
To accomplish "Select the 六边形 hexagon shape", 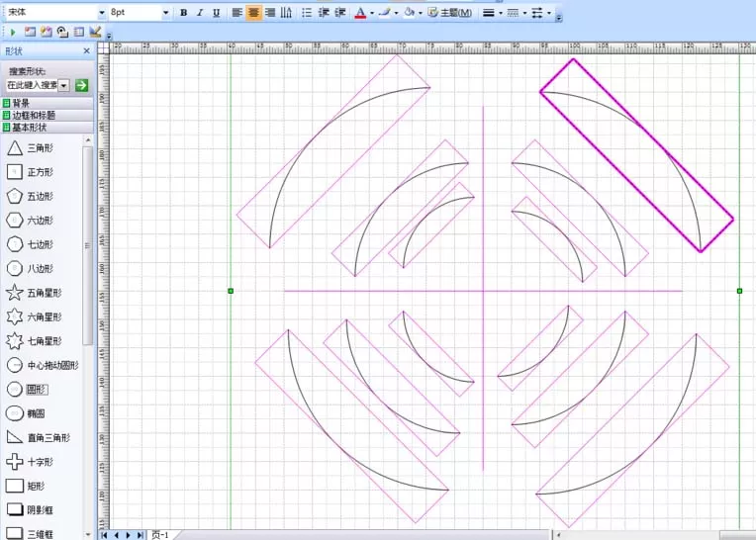I will 30,221.
